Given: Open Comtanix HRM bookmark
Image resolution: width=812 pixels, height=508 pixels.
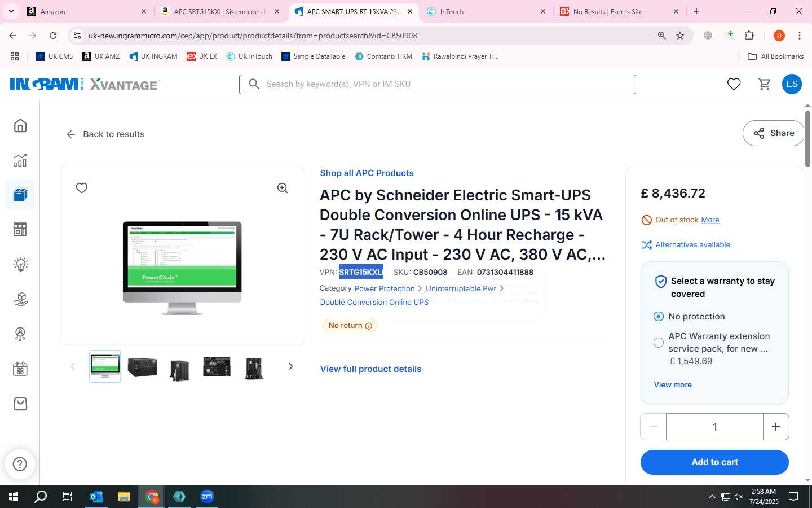Looking at the screenshot, I should click(x=383, y=56).
